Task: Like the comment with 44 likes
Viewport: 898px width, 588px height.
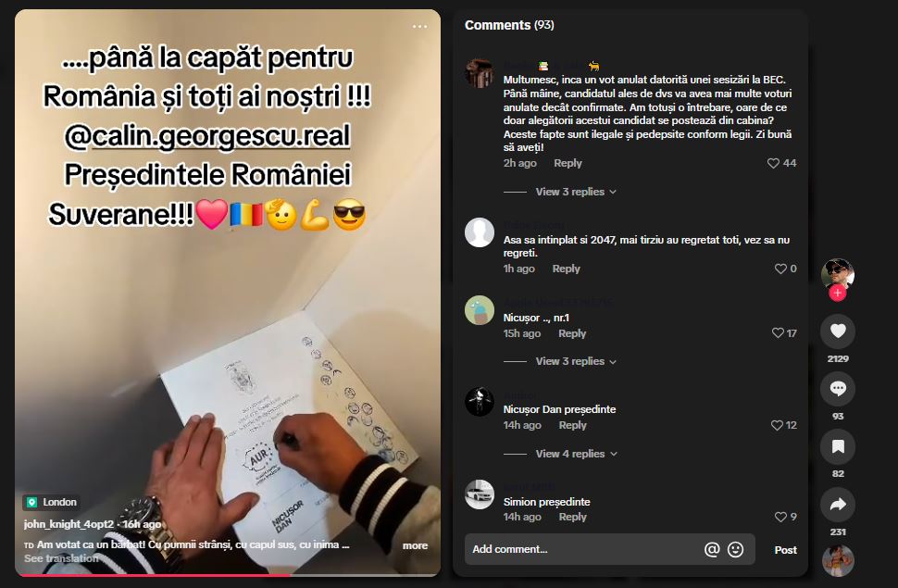Action: (x=773, y=163)
